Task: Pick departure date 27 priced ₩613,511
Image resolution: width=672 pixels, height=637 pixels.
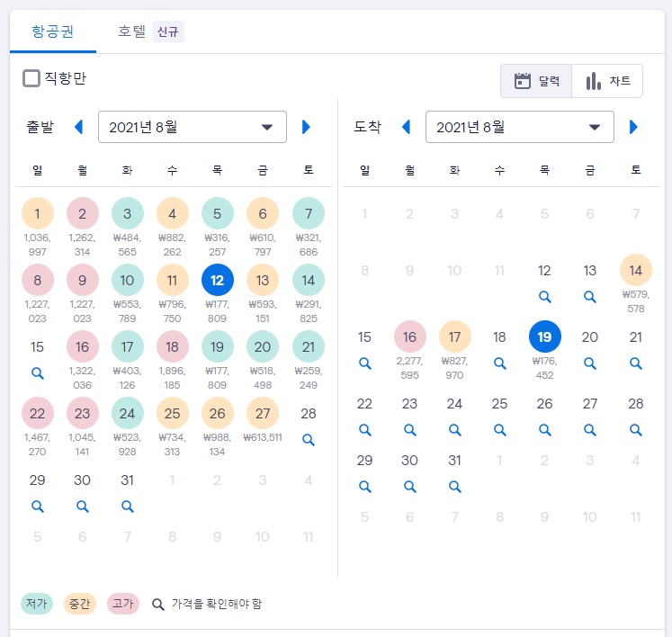Action: point(263,413)
